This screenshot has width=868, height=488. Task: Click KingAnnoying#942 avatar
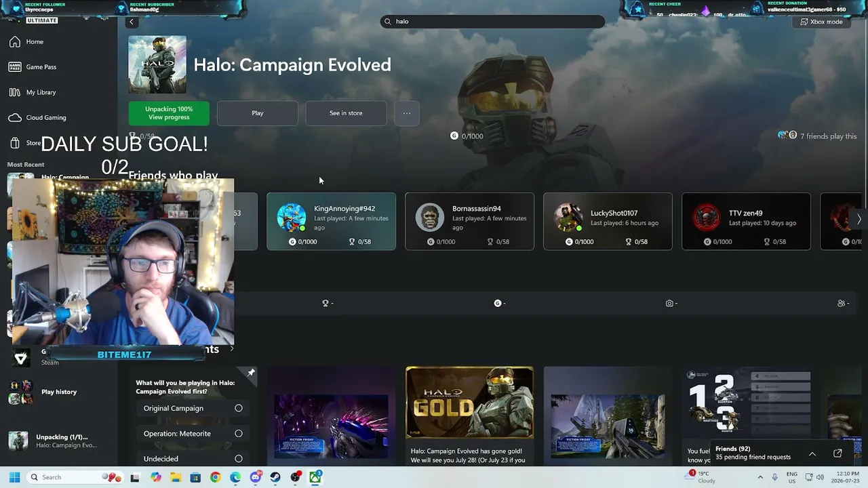point(292,218)
